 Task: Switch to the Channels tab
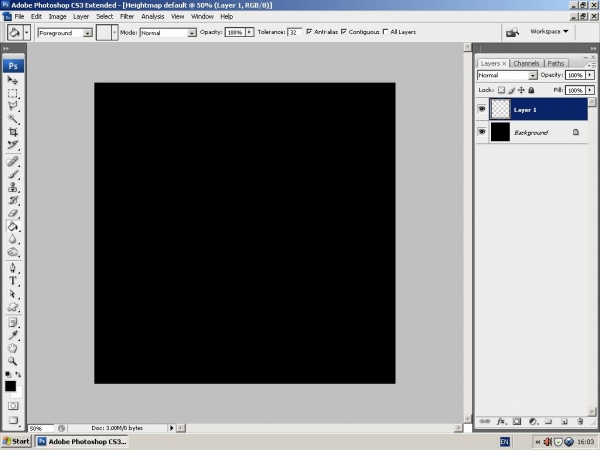(526, 63)
